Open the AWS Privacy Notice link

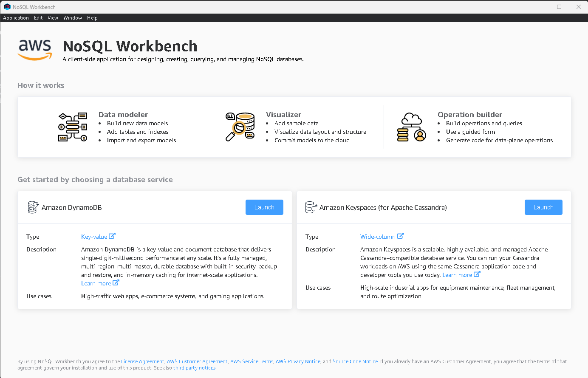coord(298,361)
